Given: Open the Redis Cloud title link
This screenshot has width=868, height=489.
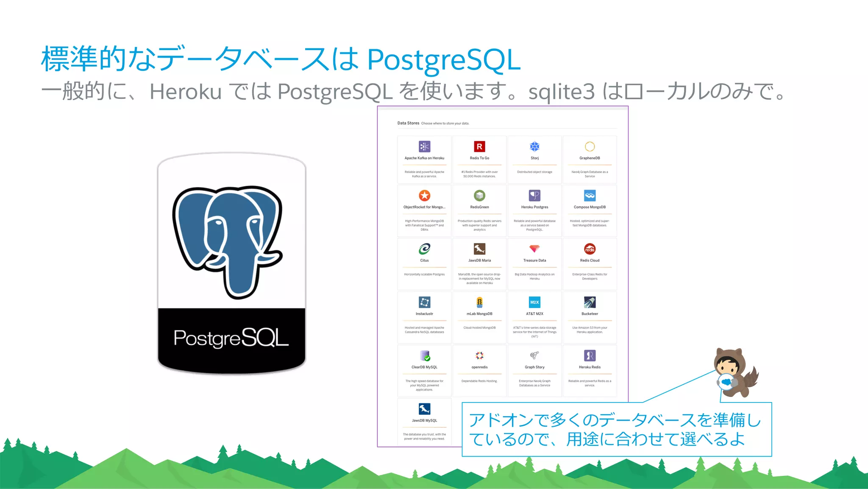Looking at the screenshot, I should pyautogui.click(x=590, y=260).
